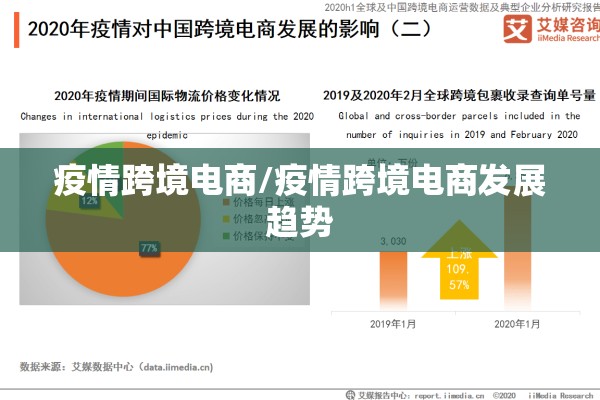Click the iiMedia Research logo icon
Viewport: 600px width, 400px height.
pos(517,29)
